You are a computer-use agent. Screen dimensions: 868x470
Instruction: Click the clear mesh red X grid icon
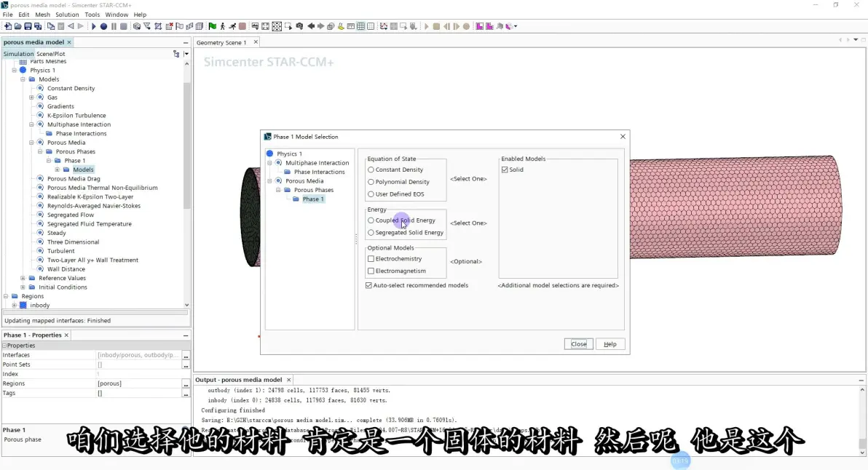click(170, 26)
